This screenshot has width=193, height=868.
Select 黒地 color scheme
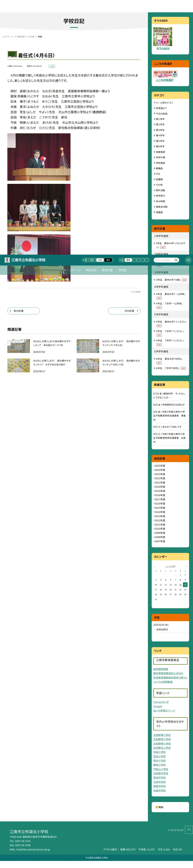click(108, 260)
